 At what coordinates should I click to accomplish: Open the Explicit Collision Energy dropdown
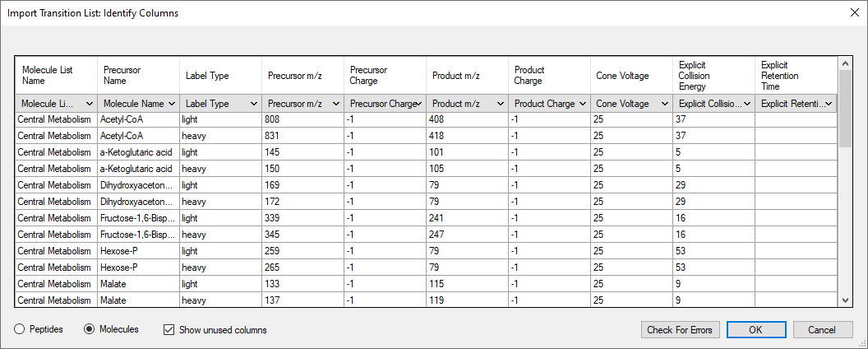[x=713, y=104]
